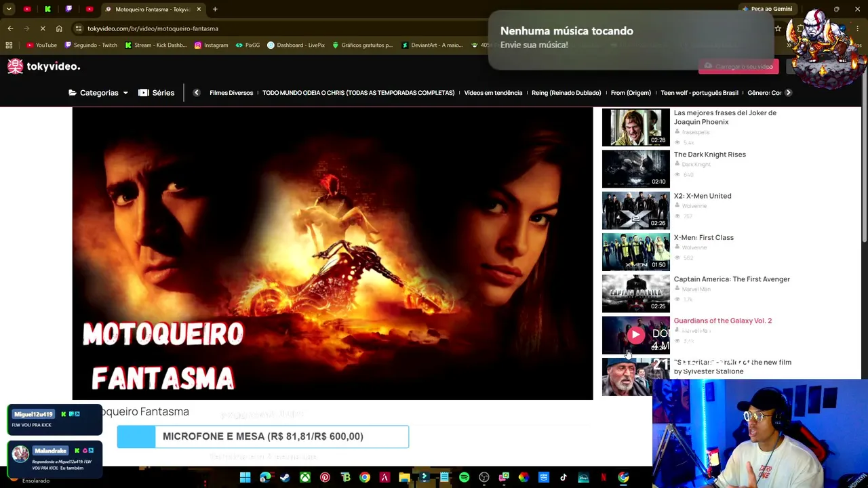Open site information icon in address bar

[79, 28]
